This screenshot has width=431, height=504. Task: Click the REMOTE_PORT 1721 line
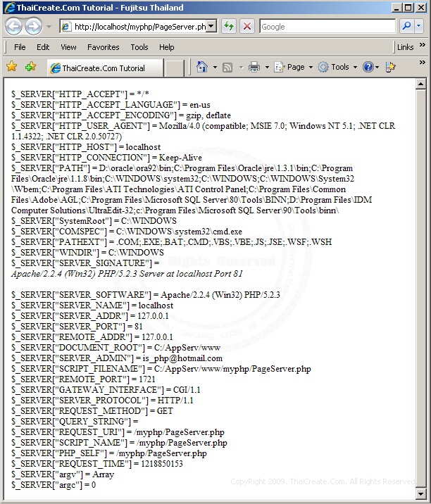(x=83, y=379)
